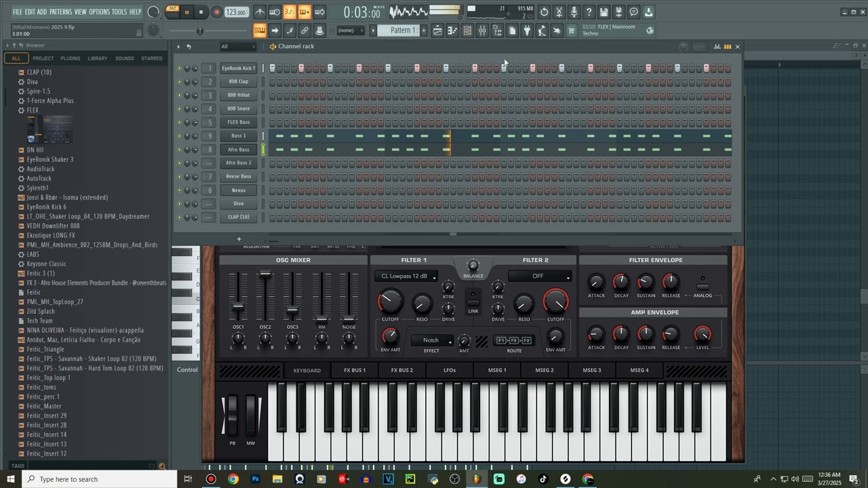The height and width of the screenshot is (488, 868).
Task: Switch to STARRED browser tab
Action: click(x=151, y=58)
